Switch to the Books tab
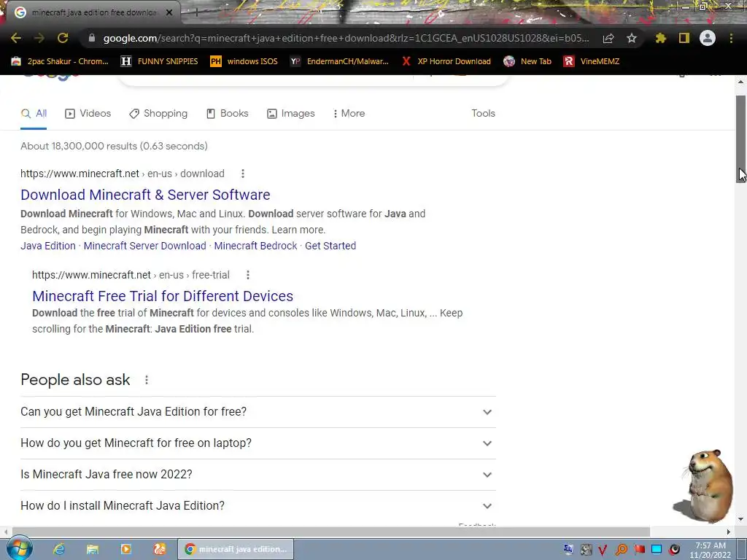The image size is (747, 560). coord(228,113)
